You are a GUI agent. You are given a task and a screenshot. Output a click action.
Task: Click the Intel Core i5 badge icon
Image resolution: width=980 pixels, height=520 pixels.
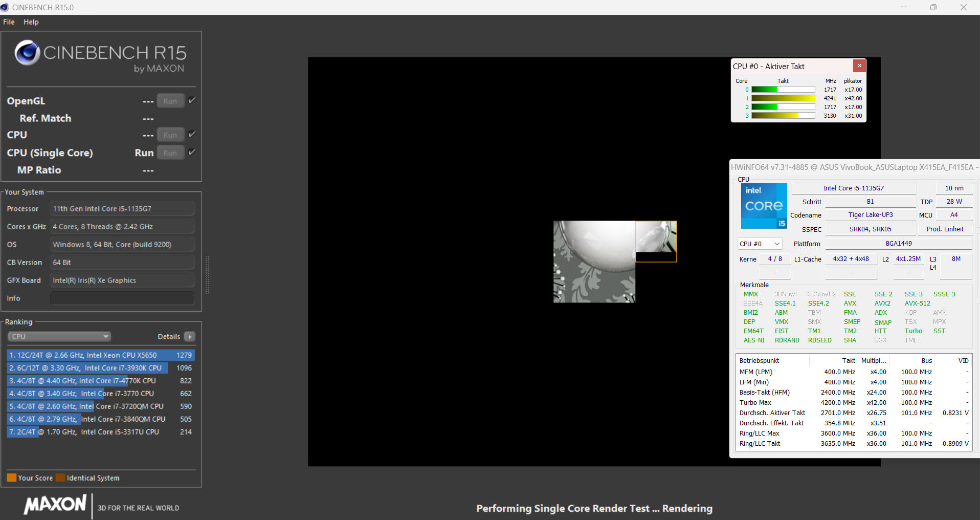click(x=764, y=206)
